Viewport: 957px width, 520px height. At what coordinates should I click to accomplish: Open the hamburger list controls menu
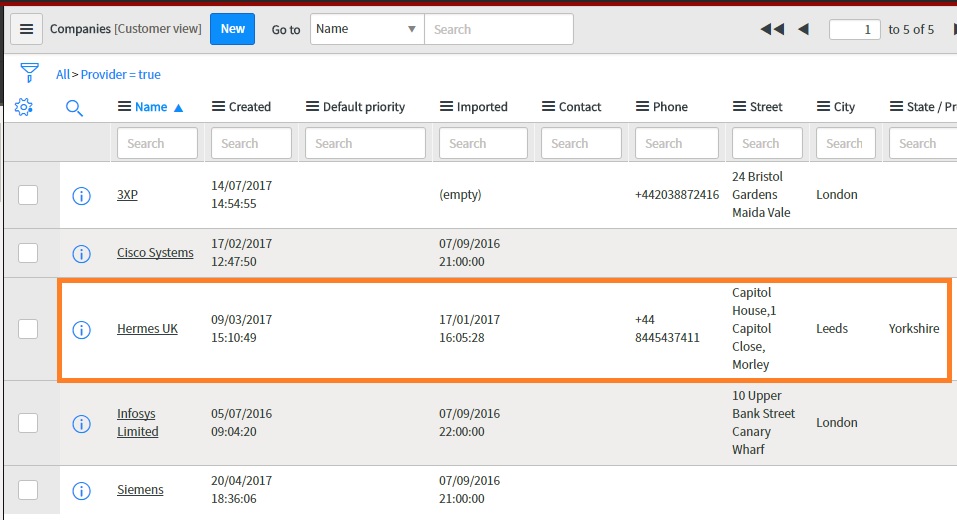[x=26, y=29]
